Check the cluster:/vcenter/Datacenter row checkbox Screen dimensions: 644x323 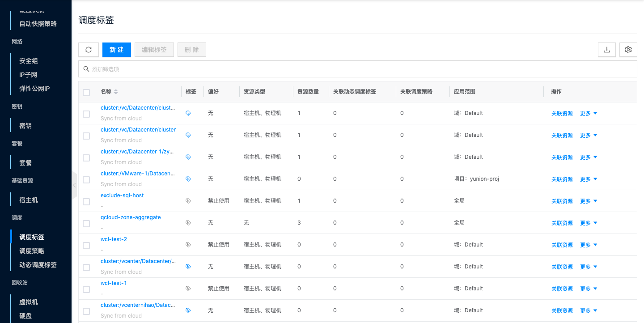coord(86,268)
